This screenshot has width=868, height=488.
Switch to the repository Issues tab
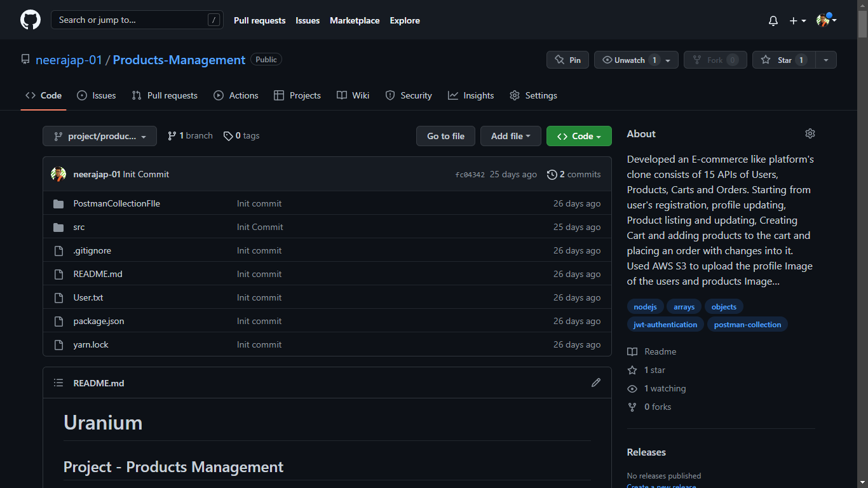tap(97, 95)
